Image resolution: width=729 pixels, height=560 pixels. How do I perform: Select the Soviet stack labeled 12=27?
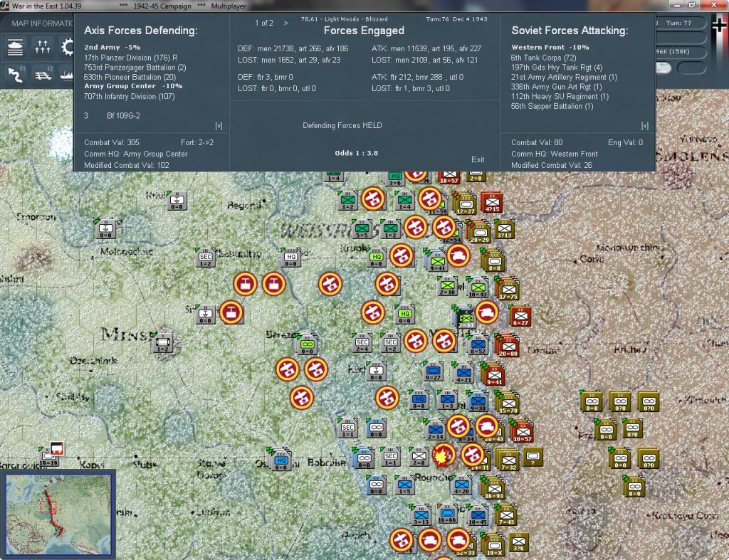466,204
